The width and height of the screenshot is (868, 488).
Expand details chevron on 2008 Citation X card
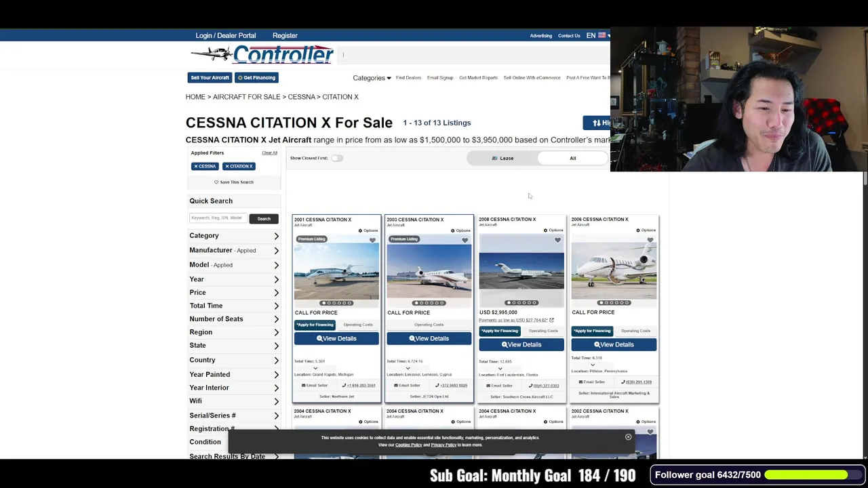pos(500,368)
